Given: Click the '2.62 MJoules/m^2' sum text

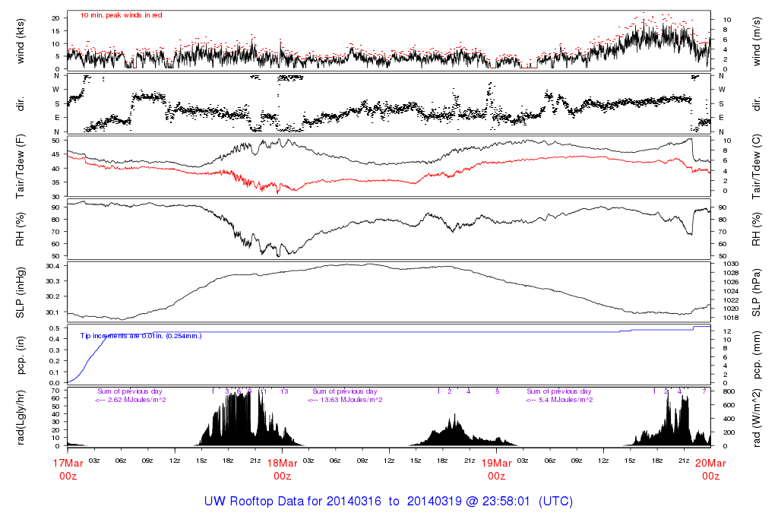Looking at the screenshot, I should pos(137,400).
